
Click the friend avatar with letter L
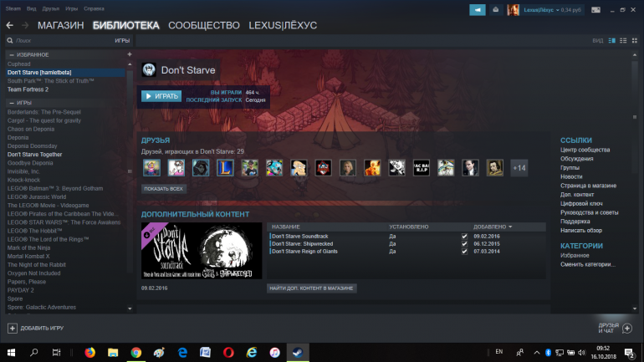coord(225,168)
